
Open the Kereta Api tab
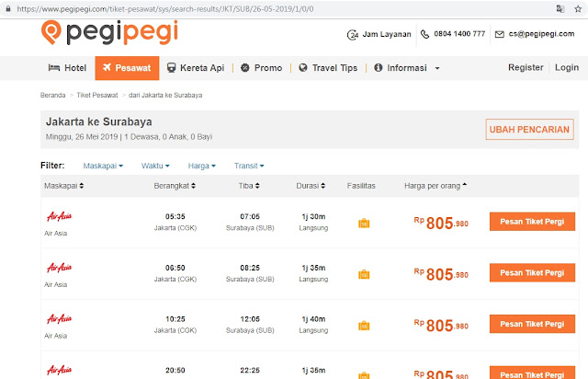[x=196, y=68]
